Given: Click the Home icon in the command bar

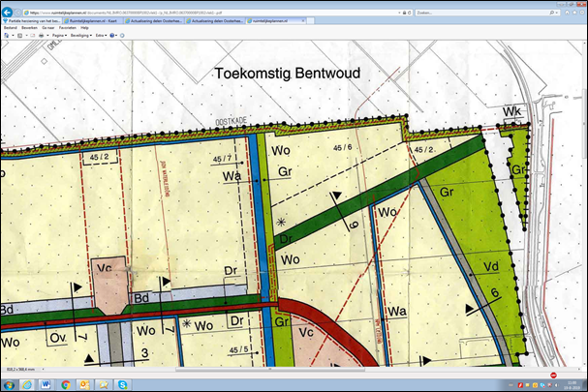Looking at the screenshot, I should click(x=6, y=35).
